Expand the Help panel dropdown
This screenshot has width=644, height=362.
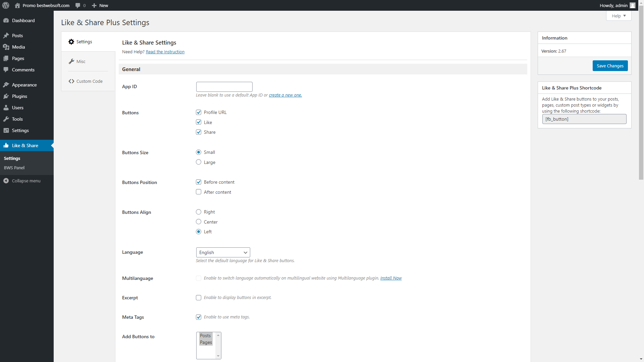[619, 16]
